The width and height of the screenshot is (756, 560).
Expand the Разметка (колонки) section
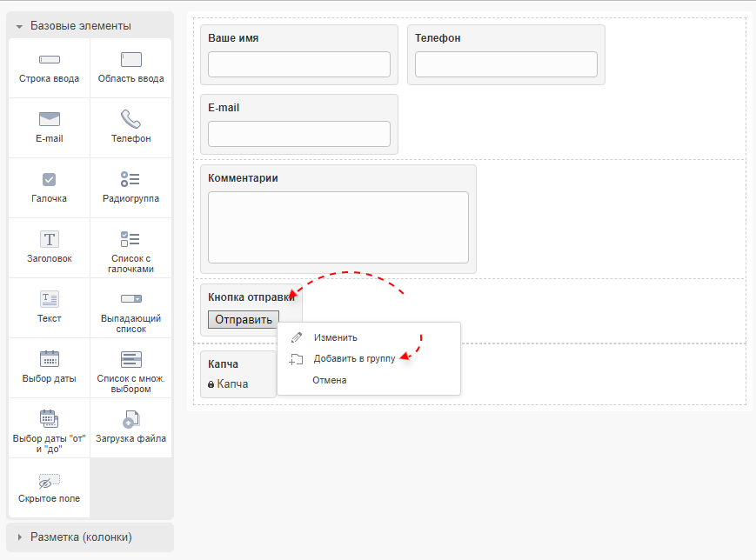click(x=80, y=537)
